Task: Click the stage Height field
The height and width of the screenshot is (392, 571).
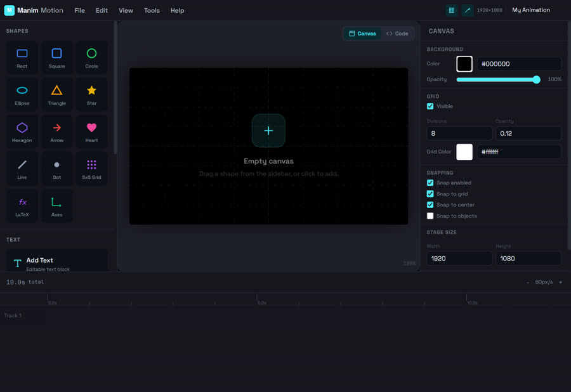Action: (x=528, y=258)
